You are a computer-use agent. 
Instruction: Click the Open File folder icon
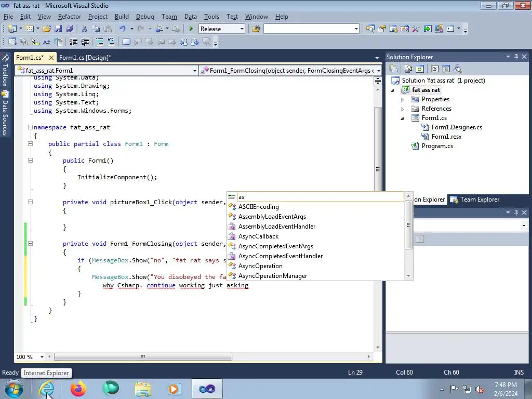[x=47, y=29]
